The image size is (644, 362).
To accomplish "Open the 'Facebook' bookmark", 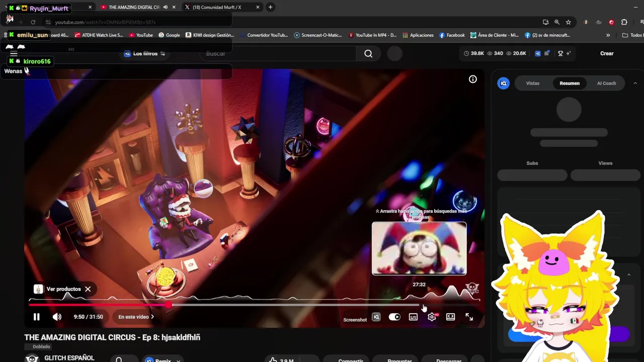I will click(452, 35).
